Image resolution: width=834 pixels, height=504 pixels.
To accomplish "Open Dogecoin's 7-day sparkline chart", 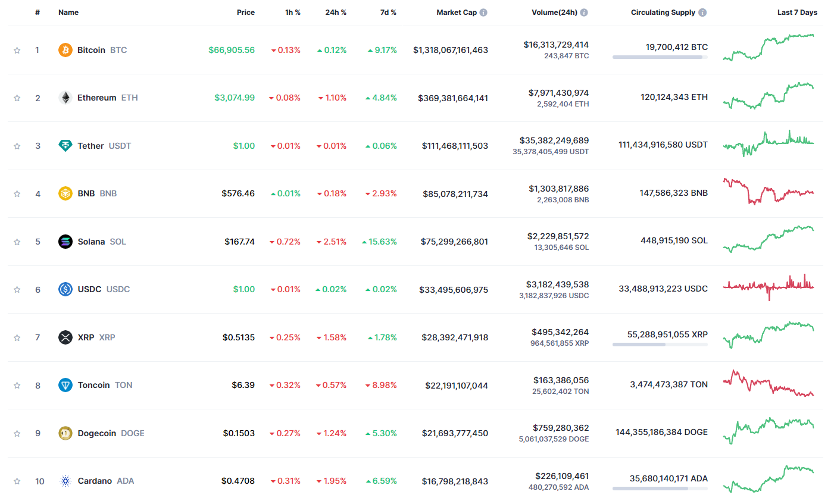I will pyautogui.click(x=769, y=431).
